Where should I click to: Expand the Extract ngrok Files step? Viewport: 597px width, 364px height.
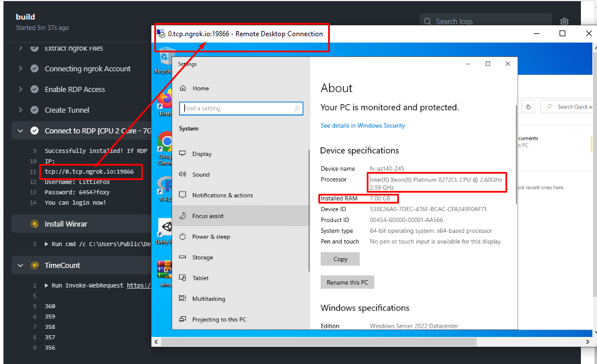(21, 48)
